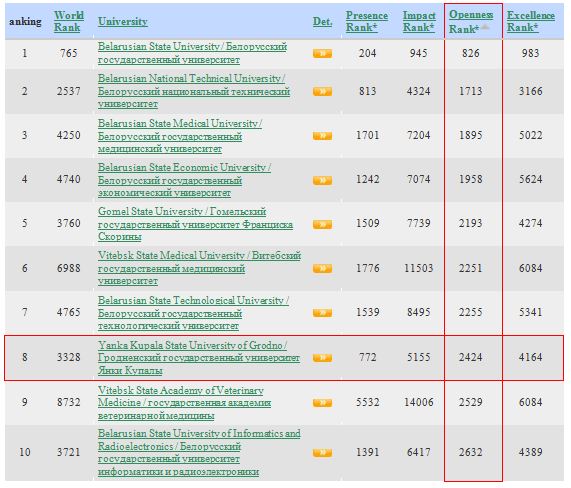The width and height of the screenshot is (571, 488).
Task: Select world rank value 4740
Action: [x=68, y=179]
